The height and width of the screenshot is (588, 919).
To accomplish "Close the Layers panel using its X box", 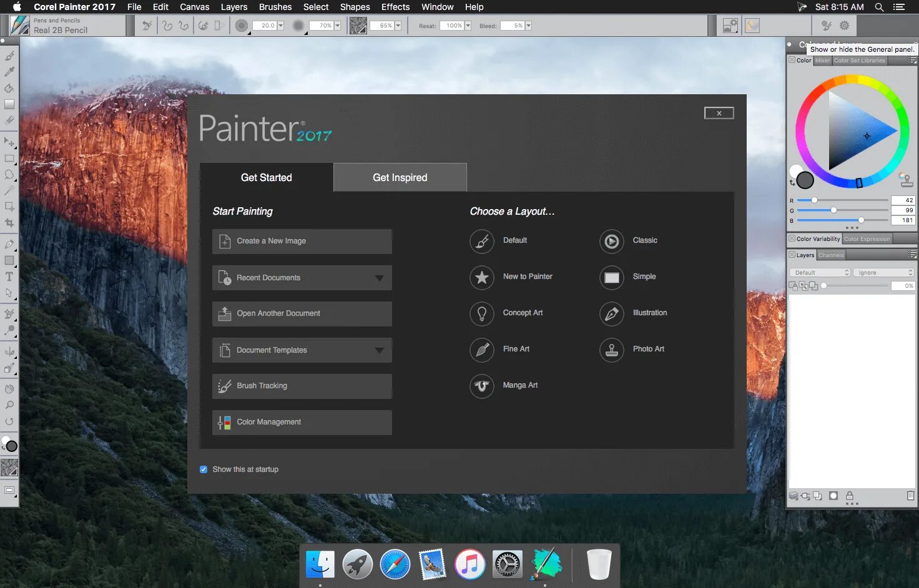I will 792,255.
